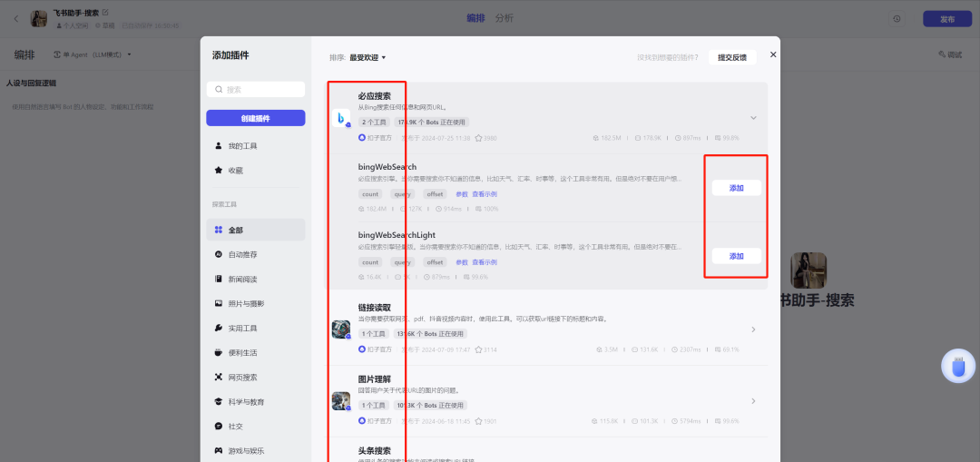This screenshot has width=980, height=462.
Task: Click the 创建插件 button
Action: [x=255, y=118]
